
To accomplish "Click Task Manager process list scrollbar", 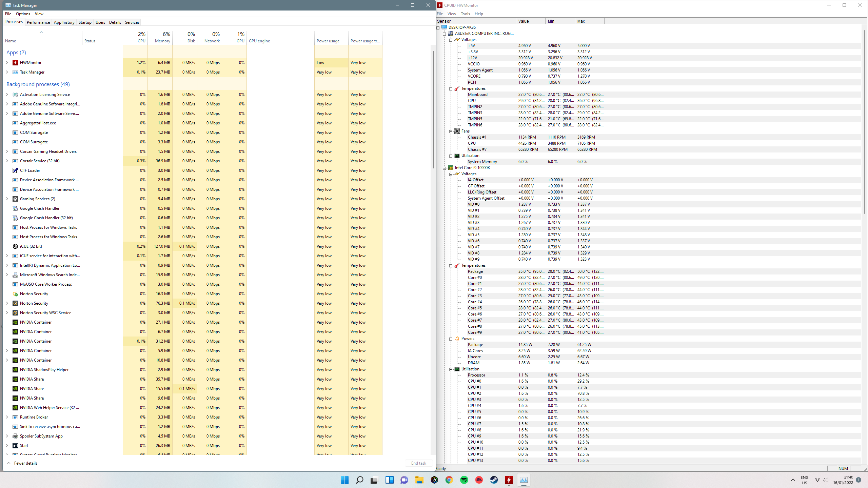I will [x=433, y=109].
